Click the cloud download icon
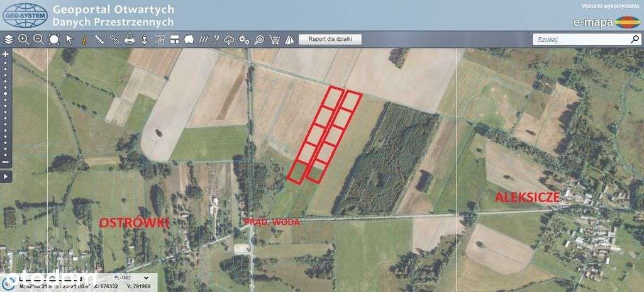The width and height of the screenshot is (644, 292). click(x=229, y=40)
